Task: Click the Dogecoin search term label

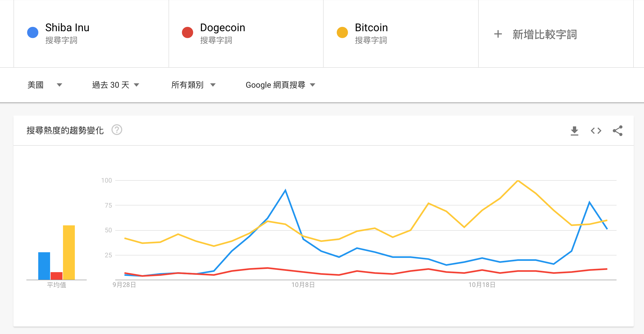Action: (x=222, y=27)
